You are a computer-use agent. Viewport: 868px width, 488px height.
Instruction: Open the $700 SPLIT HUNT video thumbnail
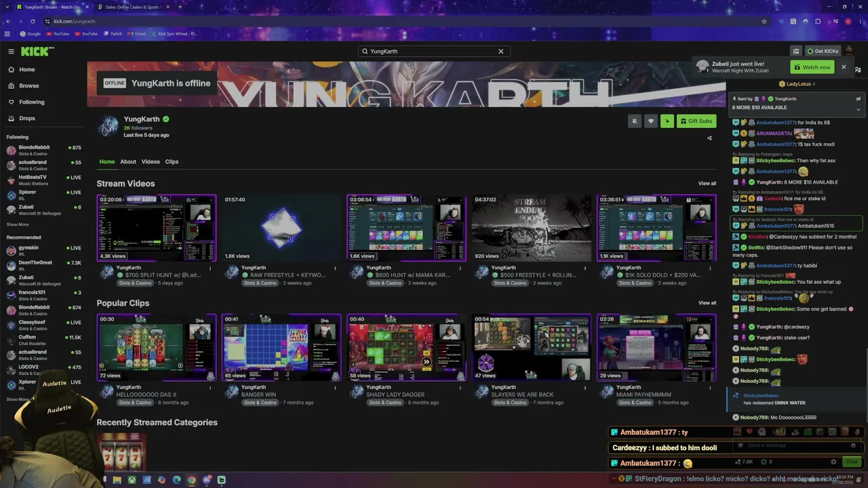pyautogui.click(x=157, y=228)
